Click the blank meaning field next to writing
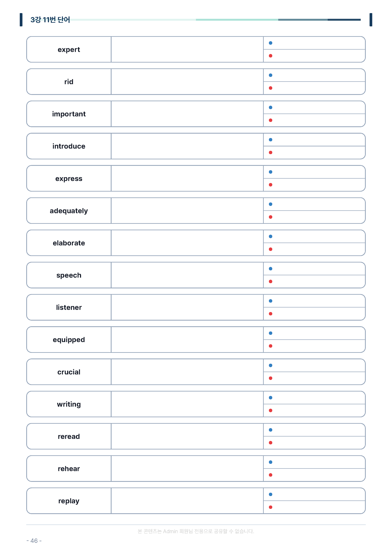 coord(187,404)
